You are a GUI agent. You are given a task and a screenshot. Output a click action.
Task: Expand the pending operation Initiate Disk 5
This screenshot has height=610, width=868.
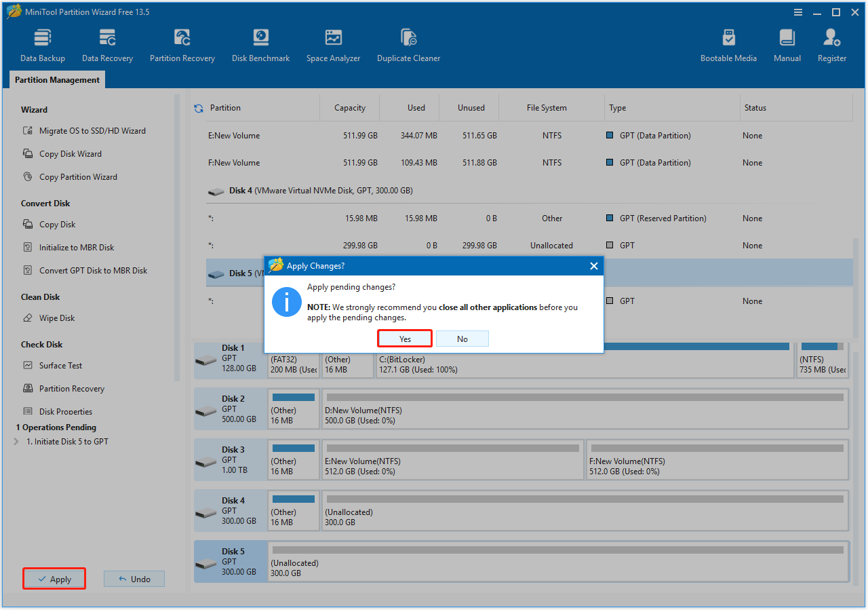[x=16, y=442]
